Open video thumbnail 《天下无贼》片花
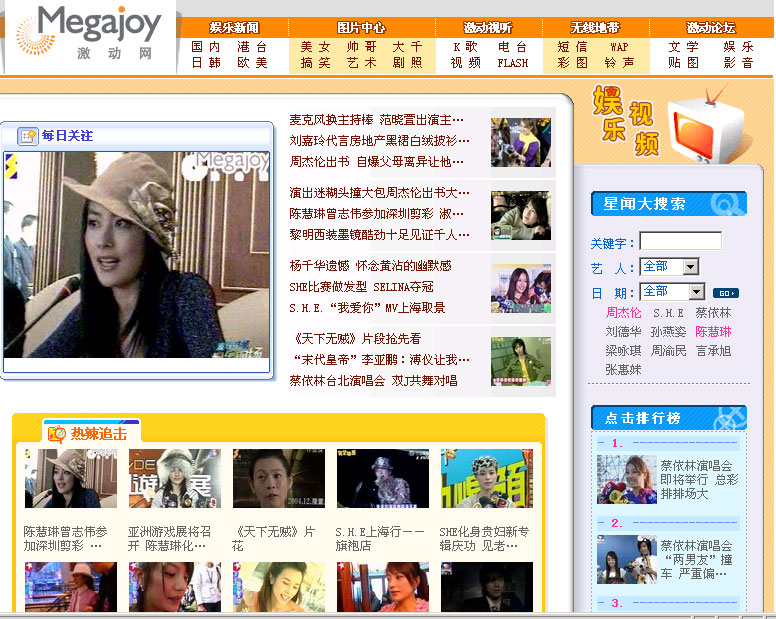 [x=279, y=478]
